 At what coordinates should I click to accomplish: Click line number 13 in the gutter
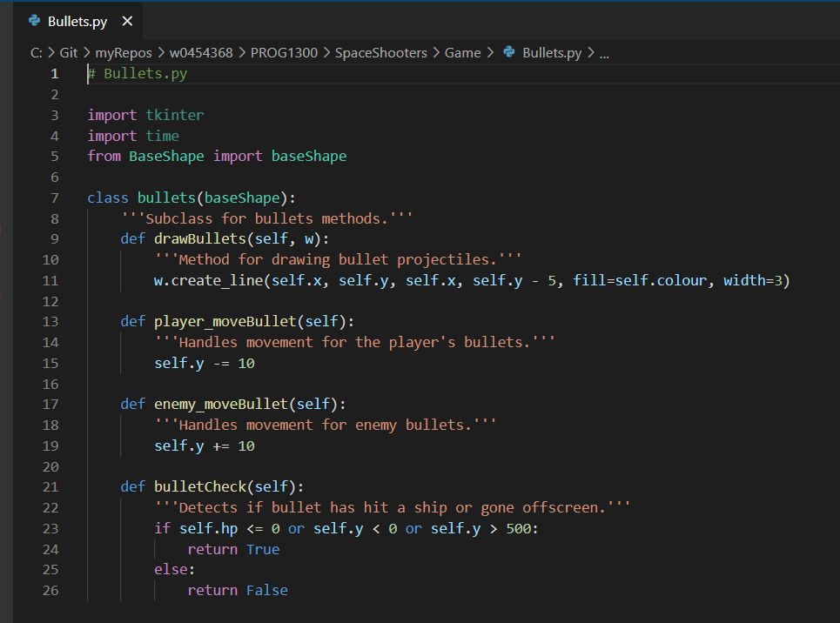click(x=50, y=322)
